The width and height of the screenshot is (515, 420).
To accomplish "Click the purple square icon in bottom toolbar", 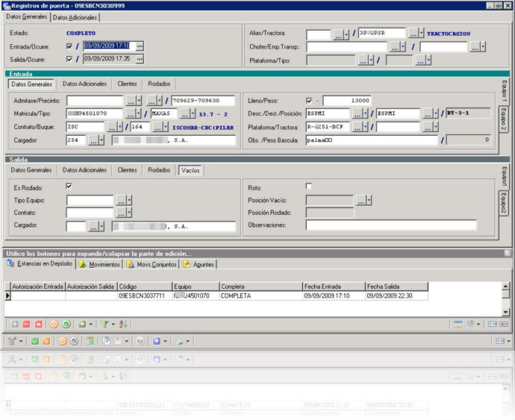I will tap(157, 341).
